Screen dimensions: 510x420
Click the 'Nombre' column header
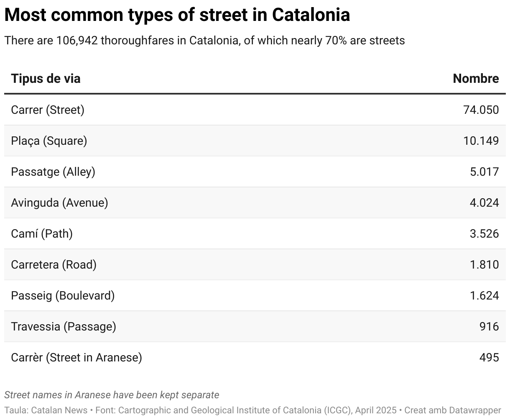click(x=476, y=79)
